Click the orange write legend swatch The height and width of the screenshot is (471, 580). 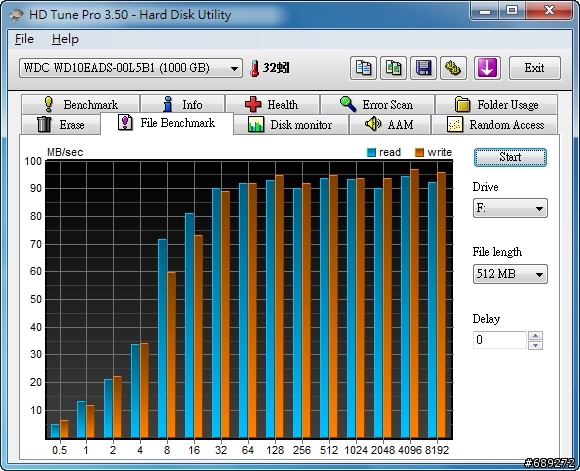pos(419,152)
